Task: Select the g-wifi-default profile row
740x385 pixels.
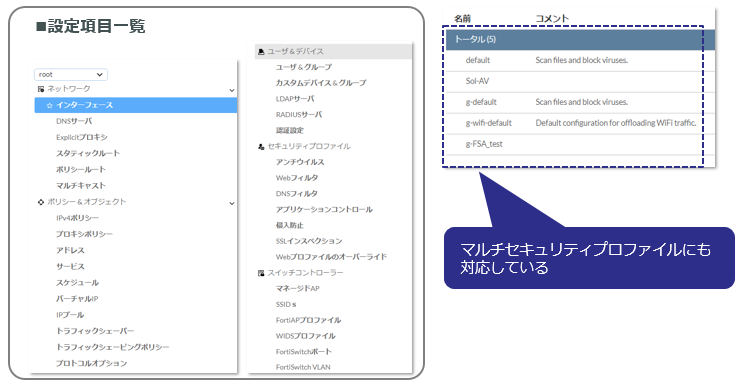Action: coord(580,123)
